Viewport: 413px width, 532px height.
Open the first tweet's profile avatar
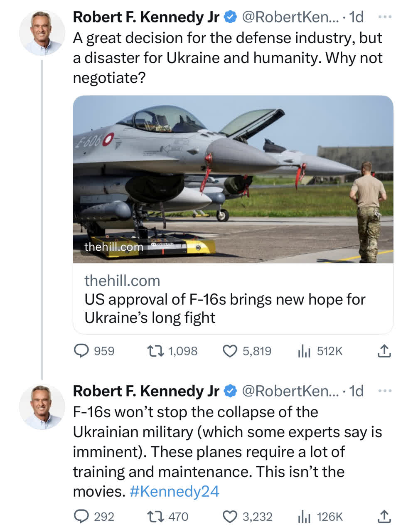[42, 33]
